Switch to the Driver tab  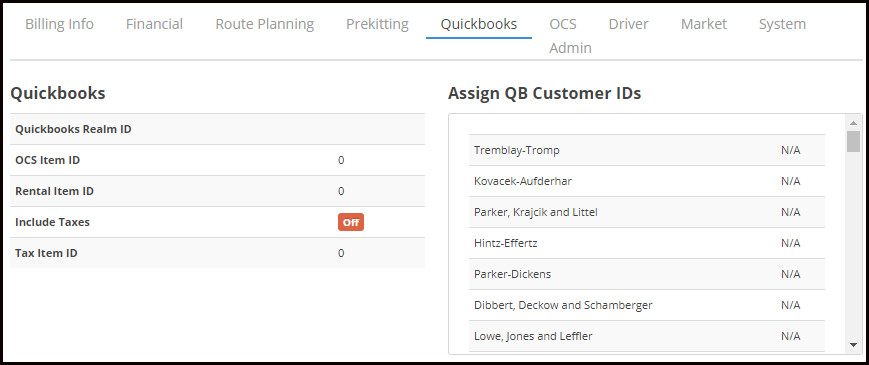pyautogui.click(x=628, y=24)
